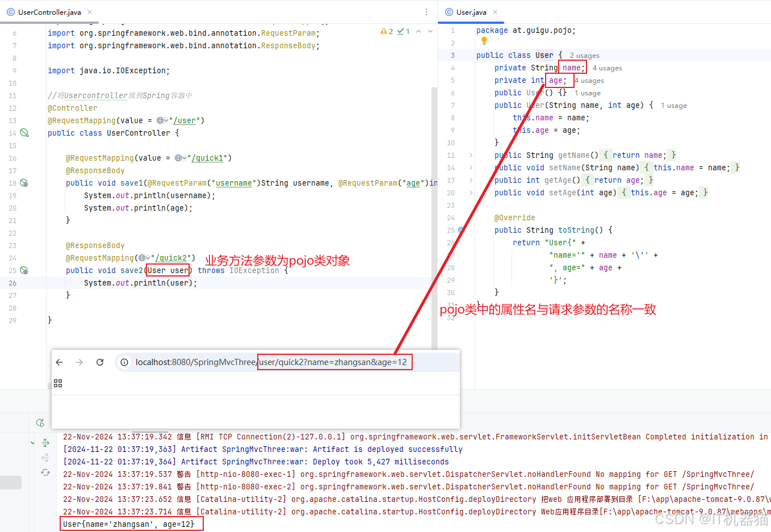Click the green deploy-all icon in Run panel
Image resolution: width=771 pixels, height=532 pixels.
pyautogui.click(x=45, y=442)
